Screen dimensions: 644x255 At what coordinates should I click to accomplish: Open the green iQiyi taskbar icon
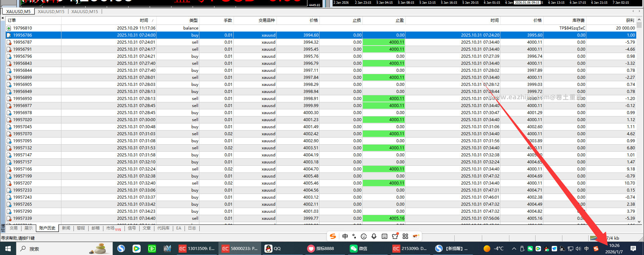coord(152,249)
